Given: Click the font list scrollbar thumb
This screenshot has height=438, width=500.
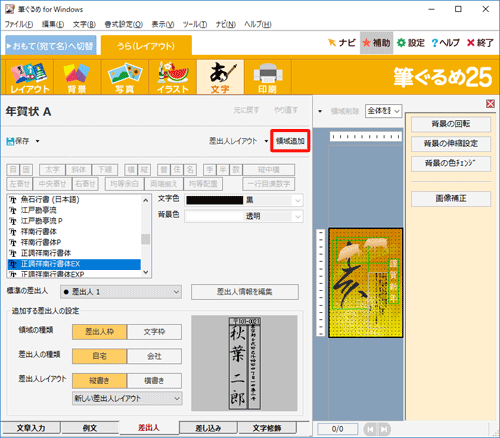Looking at the screenshot, I should [145, 239].
